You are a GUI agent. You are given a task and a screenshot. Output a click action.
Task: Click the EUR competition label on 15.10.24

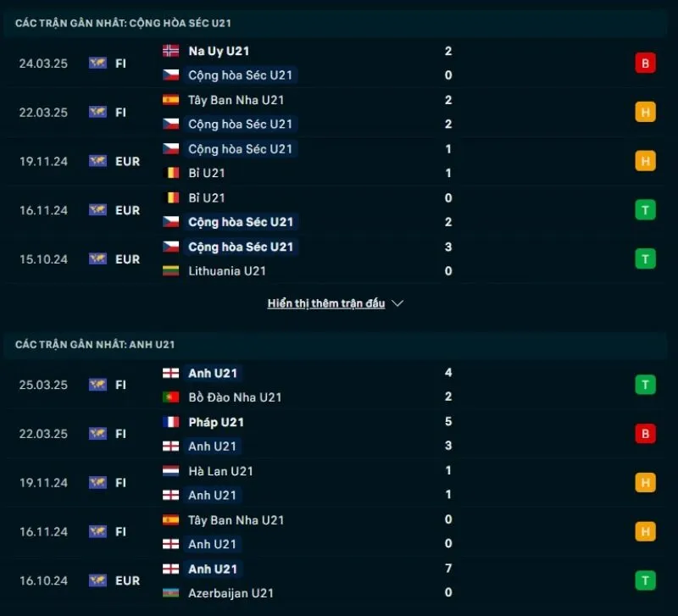coord(127,259)
